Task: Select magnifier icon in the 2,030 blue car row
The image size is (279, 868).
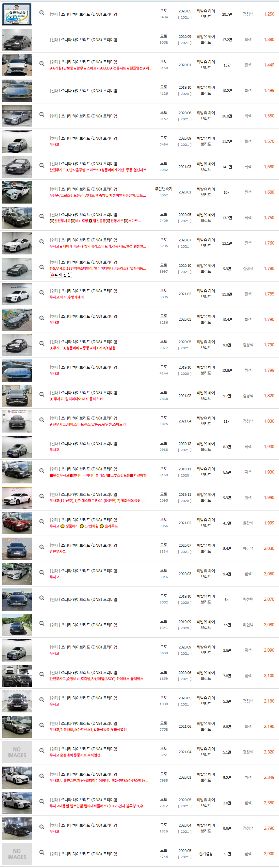Action: [x=42, y=547]
